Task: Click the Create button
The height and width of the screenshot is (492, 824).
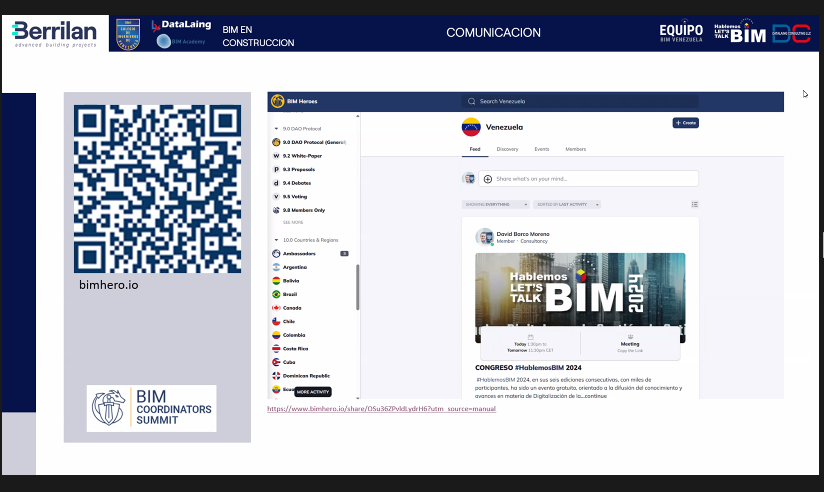Action: (x=685, y=122)
